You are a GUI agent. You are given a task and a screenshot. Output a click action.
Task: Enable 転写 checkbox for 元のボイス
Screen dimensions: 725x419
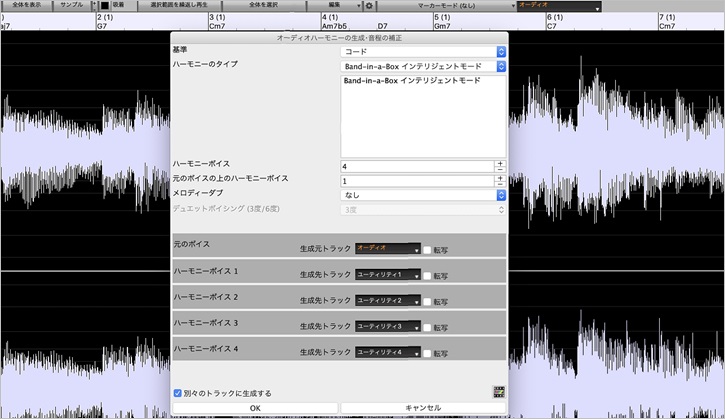pyautogui.click(x=427, y=250)
